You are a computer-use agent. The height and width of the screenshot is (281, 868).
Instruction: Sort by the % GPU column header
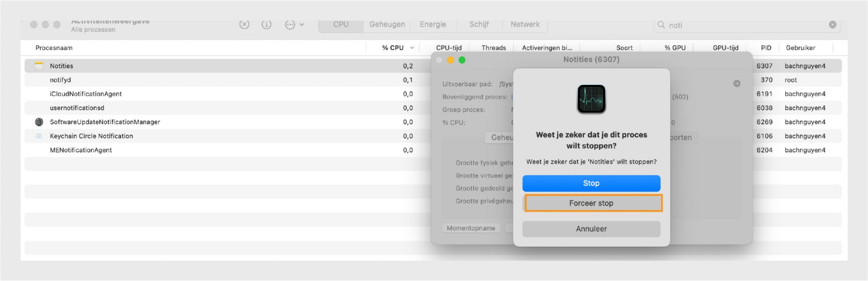pyautogui.click(x=675, y=48)
